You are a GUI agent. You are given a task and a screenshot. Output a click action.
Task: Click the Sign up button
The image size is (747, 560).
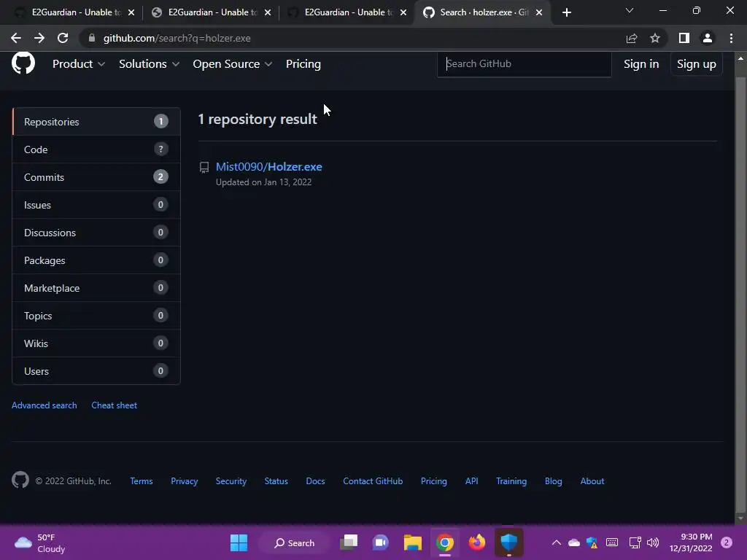pos(696,64)
